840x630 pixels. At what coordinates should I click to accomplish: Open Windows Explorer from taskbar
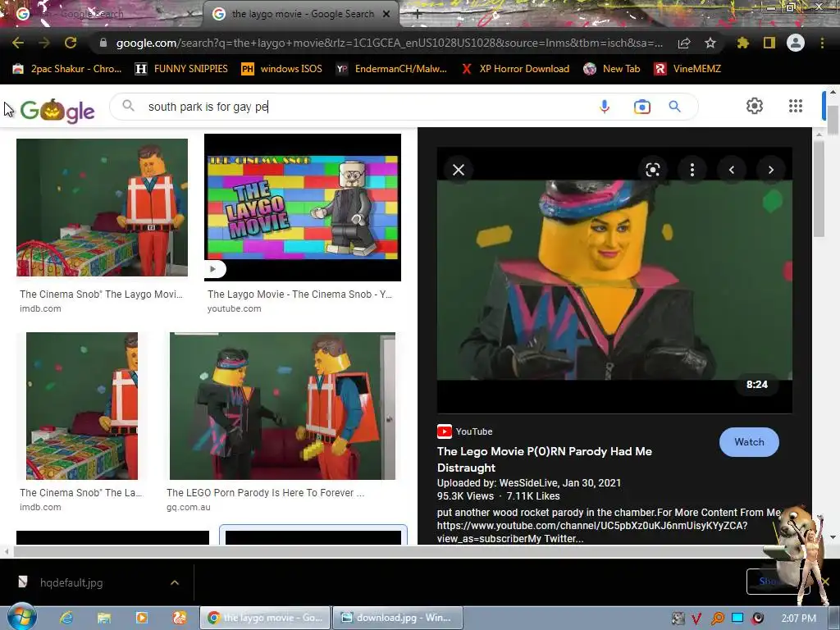point(104,618)
